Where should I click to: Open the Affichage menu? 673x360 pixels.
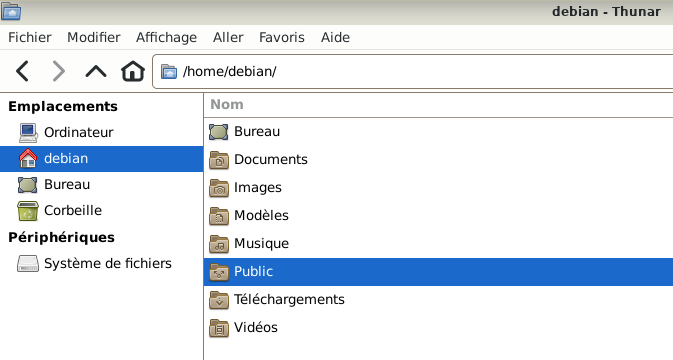(x=167, y=37)
